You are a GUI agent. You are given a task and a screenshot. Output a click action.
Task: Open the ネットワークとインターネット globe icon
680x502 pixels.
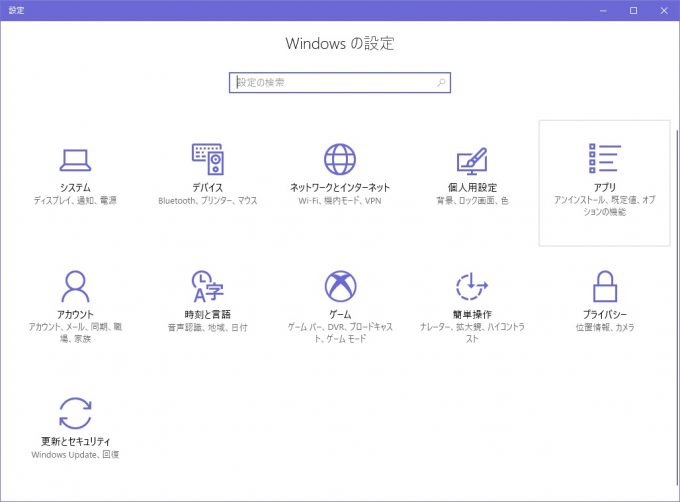point(340,159)
